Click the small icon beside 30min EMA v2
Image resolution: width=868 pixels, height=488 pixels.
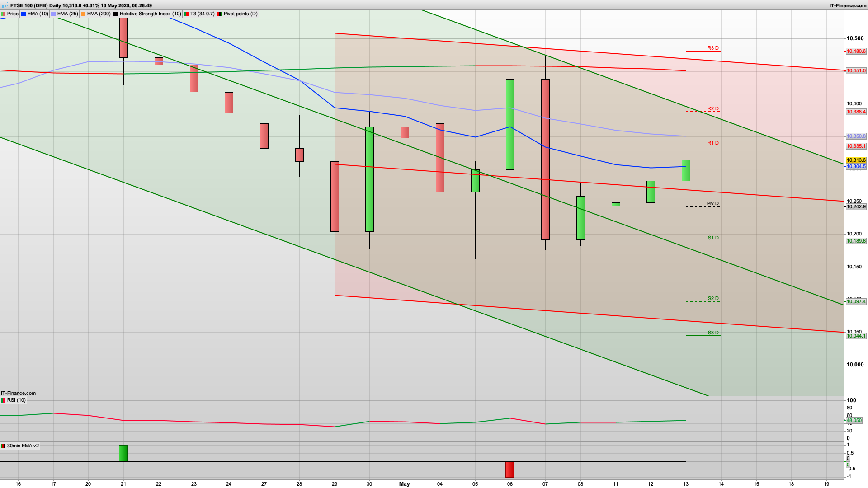3,446
